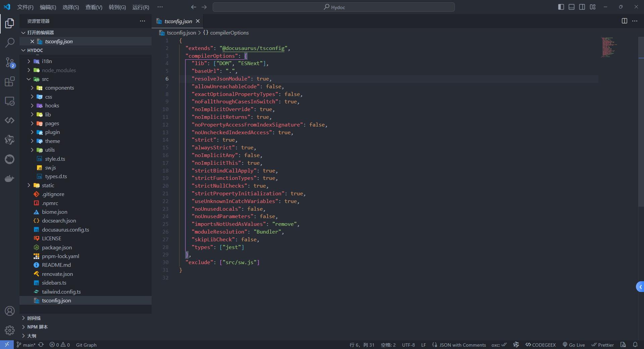Screen dimensions: 644x349
Task: Toggle oxc status bar item
Action: pyautogui.click(x=499, y=345)
